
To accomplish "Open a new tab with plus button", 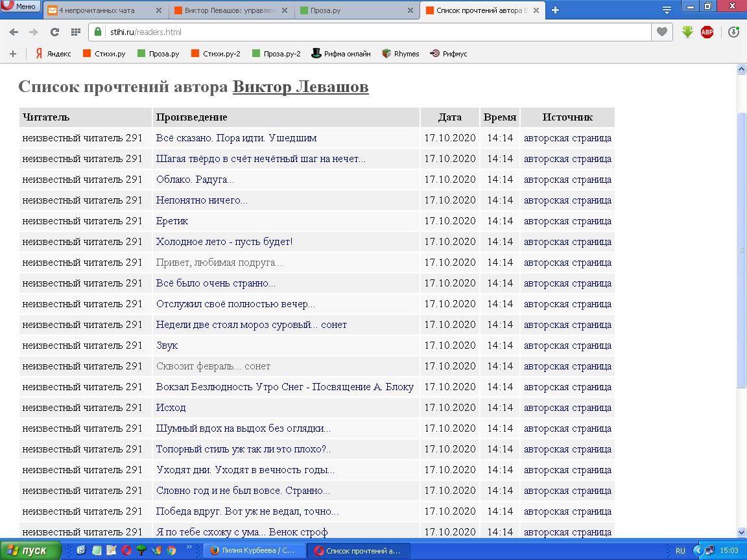I will pos(555,10).
